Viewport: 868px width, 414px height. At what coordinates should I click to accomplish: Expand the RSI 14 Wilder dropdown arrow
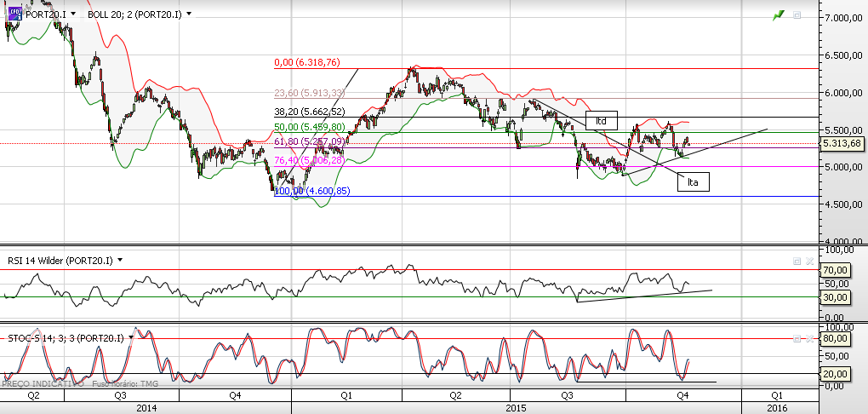(x=120, y=260)
